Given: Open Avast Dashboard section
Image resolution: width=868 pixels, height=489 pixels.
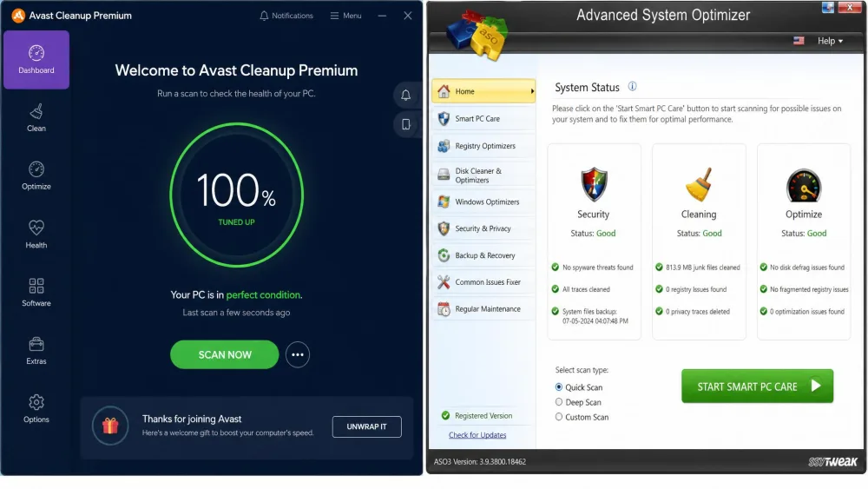Looking at the screenshot, I should tap(36, 60).
